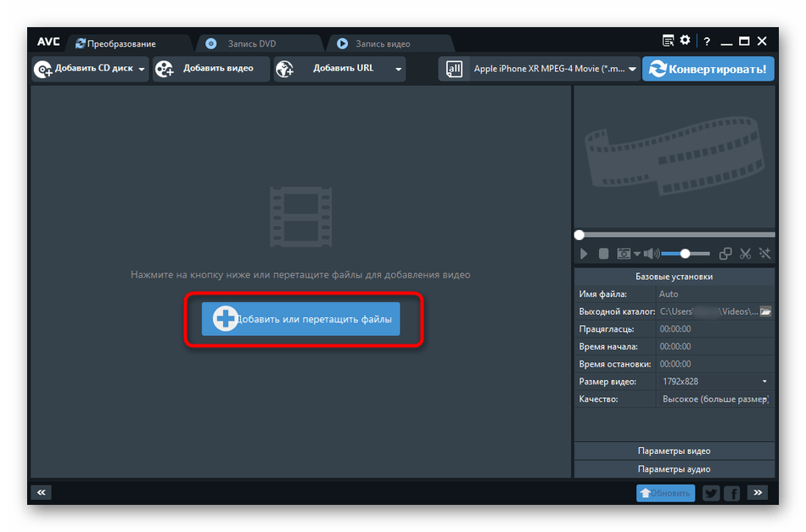Open the scissors cut tool

click(x=746, y=254)
